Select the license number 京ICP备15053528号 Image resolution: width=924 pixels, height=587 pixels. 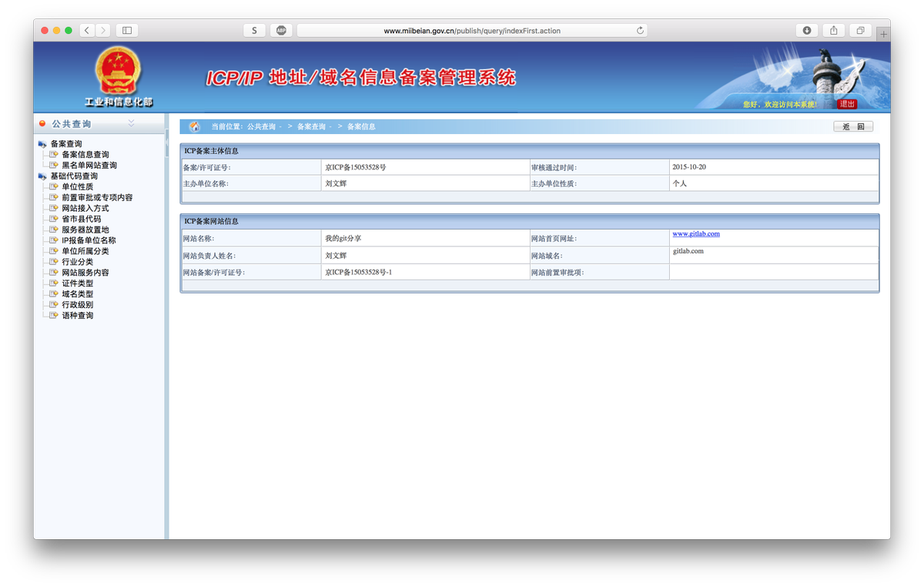356,167
